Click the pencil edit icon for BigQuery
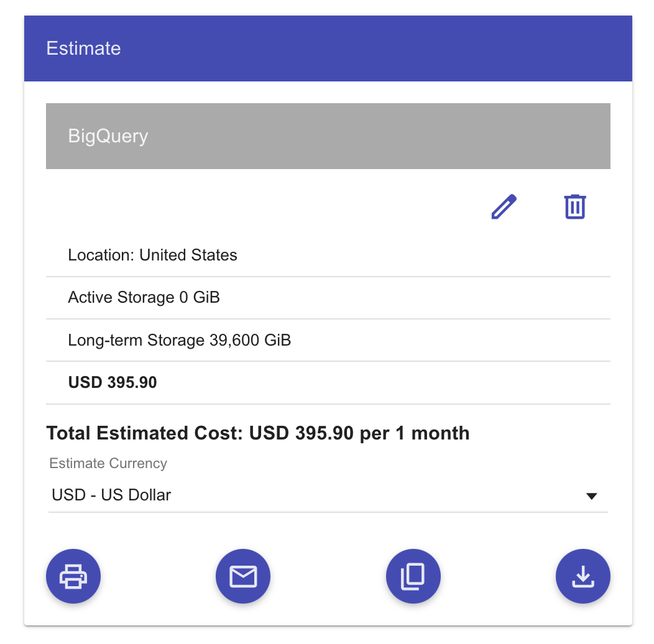 click(504, 207)
